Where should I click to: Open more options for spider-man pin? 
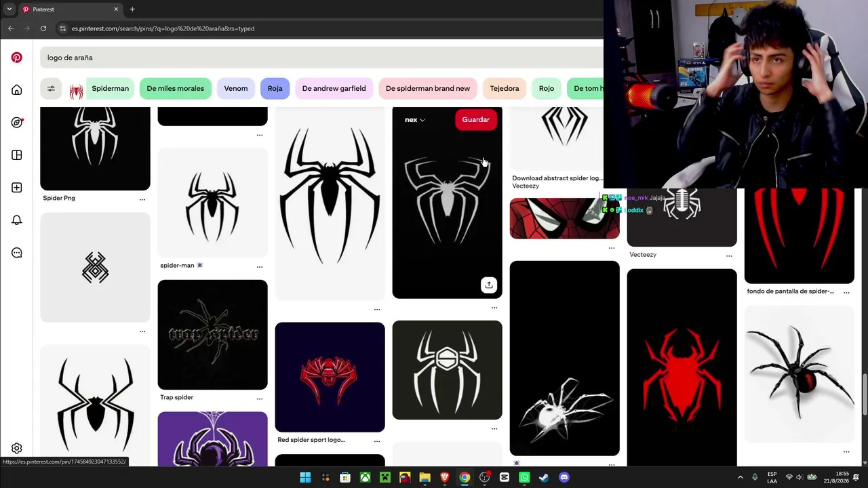click(x=260, y=266)
